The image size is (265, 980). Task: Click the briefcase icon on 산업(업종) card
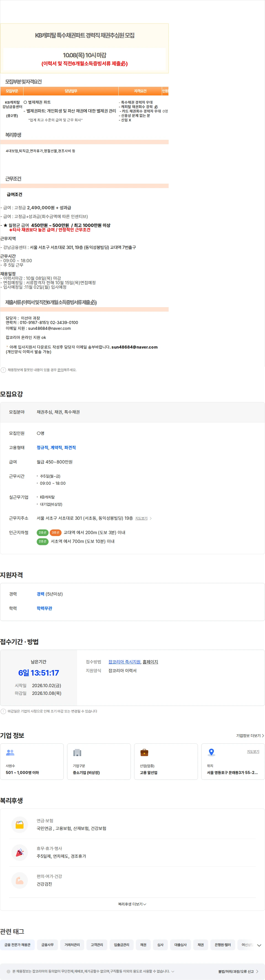pyautogui.click(x=144, y=753)
